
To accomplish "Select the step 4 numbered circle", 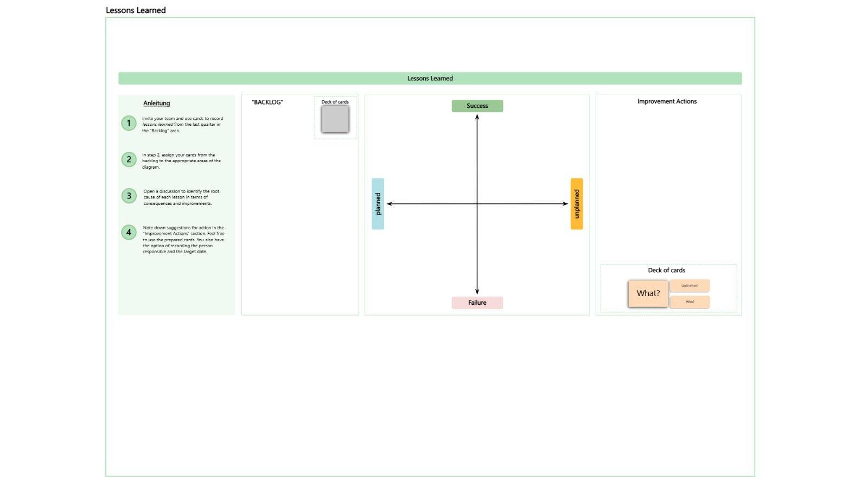I will coord(129,233).
